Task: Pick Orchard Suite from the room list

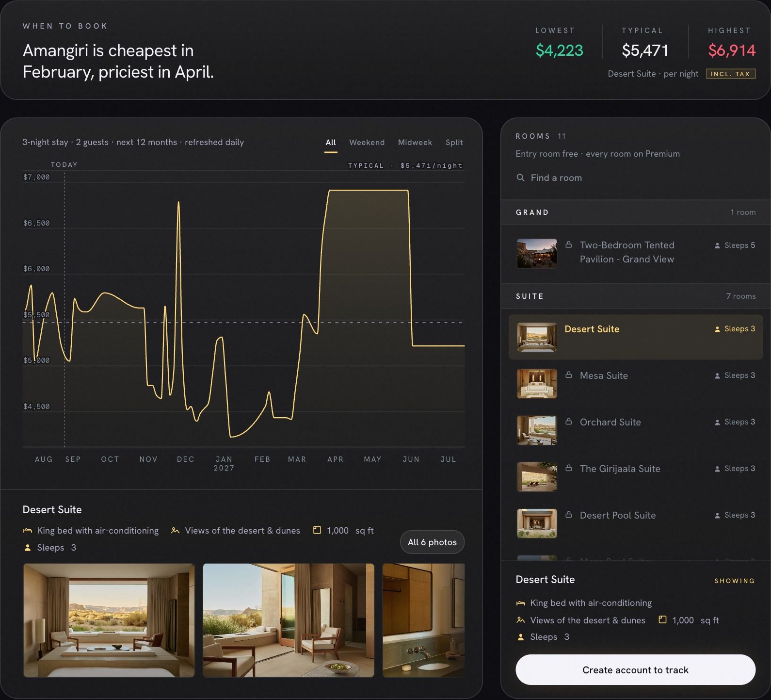Action: [635, 430]
